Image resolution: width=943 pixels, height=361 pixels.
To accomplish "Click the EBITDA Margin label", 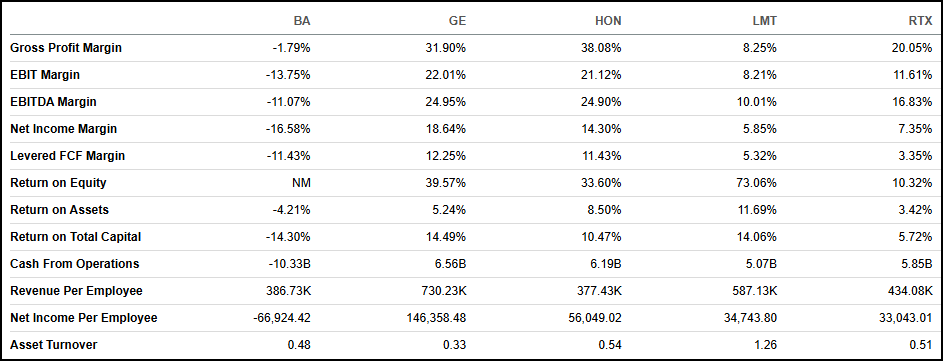I will point(53,102).
